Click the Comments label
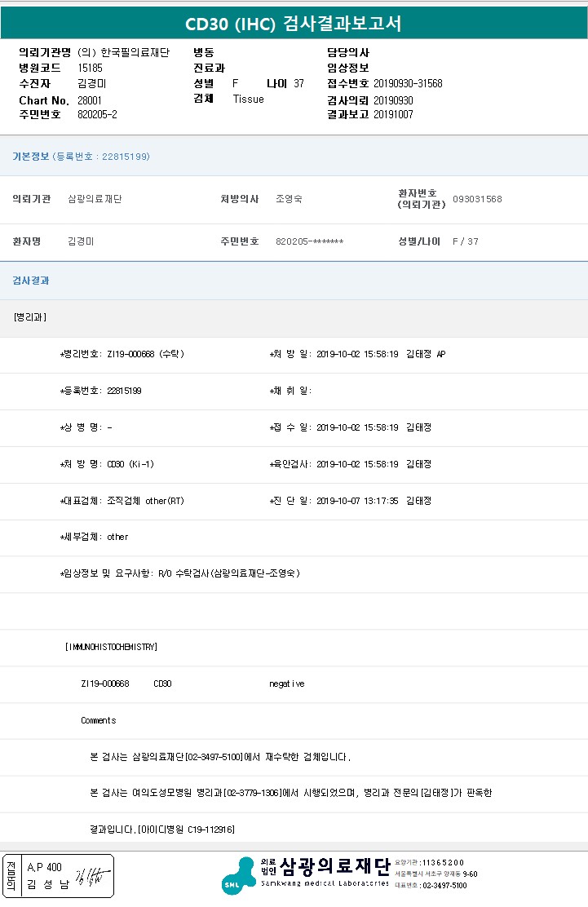This screenshot has width=588, height=907. [x=98, y=720]
